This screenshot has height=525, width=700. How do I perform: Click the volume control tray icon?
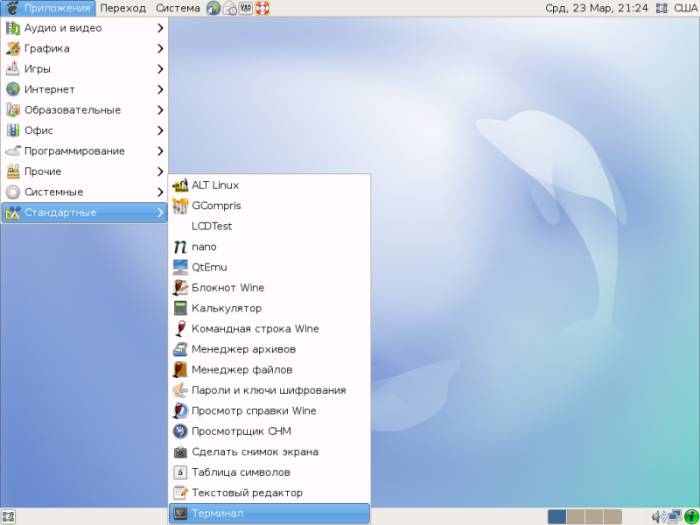(658, 517)
